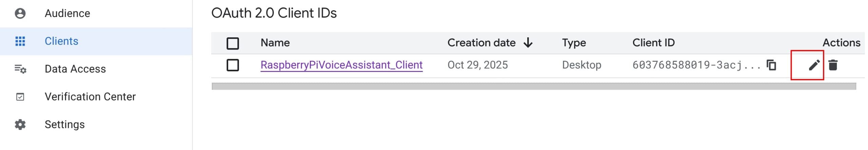Go to the Data Access section
This screenshot has height=150, width=868.
point(75,69)
